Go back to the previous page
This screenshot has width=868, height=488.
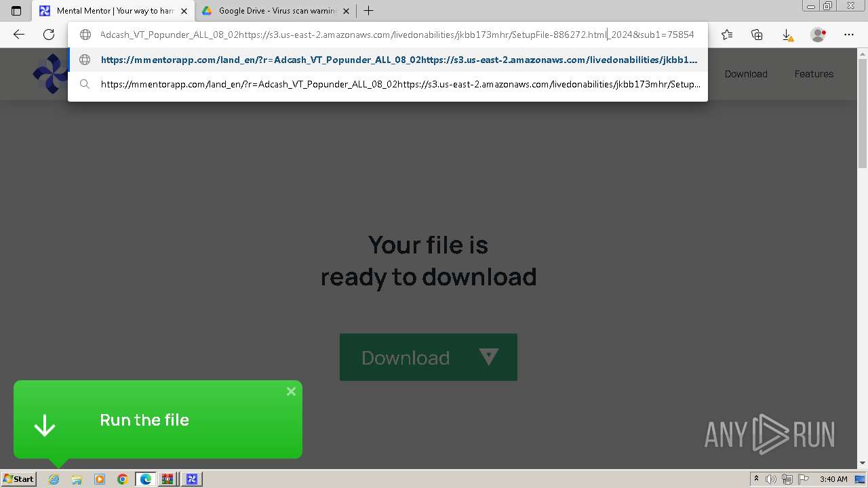tap(19, 35)
